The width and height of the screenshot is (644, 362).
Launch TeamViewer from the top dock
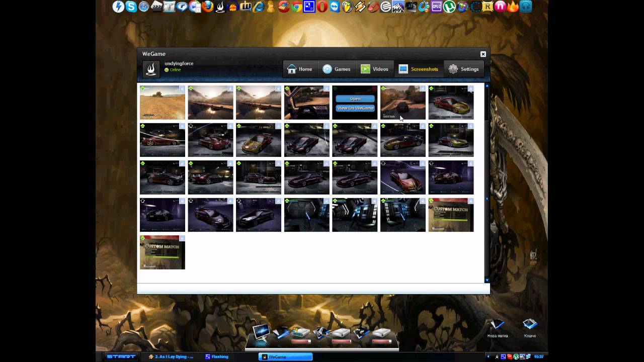pos(334,7)
